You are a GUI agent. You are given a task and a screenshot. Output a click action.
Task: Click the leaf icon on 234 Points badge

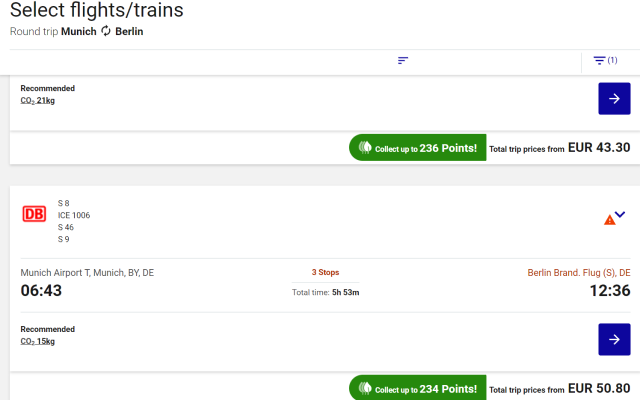(363, 389)
